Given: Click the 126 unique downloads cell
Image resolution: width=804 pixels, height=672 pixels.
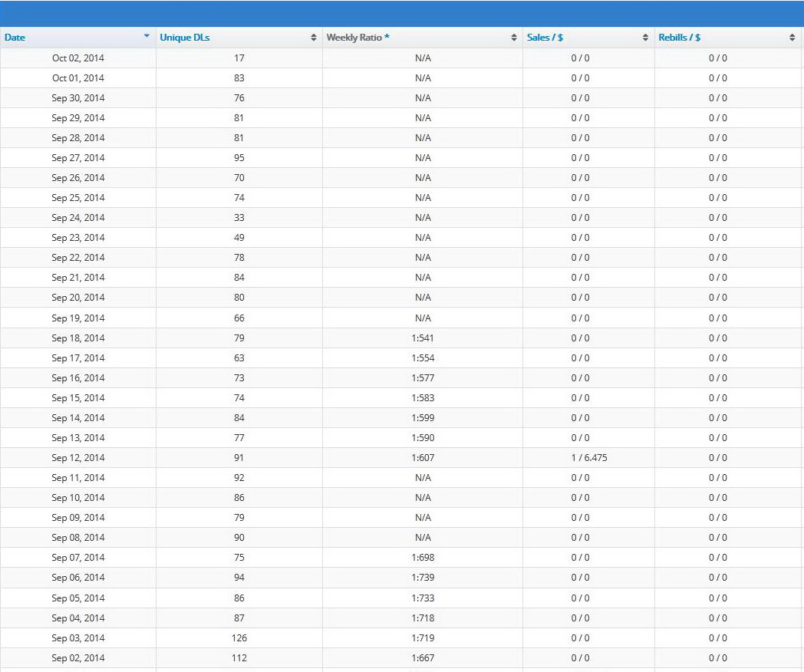Looking at the screenshot, I should 239,638.
